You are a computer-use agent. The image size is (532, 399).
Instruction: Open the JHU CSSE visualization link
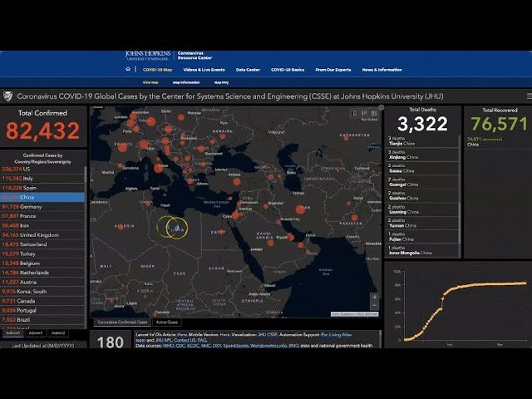point(268,334)
